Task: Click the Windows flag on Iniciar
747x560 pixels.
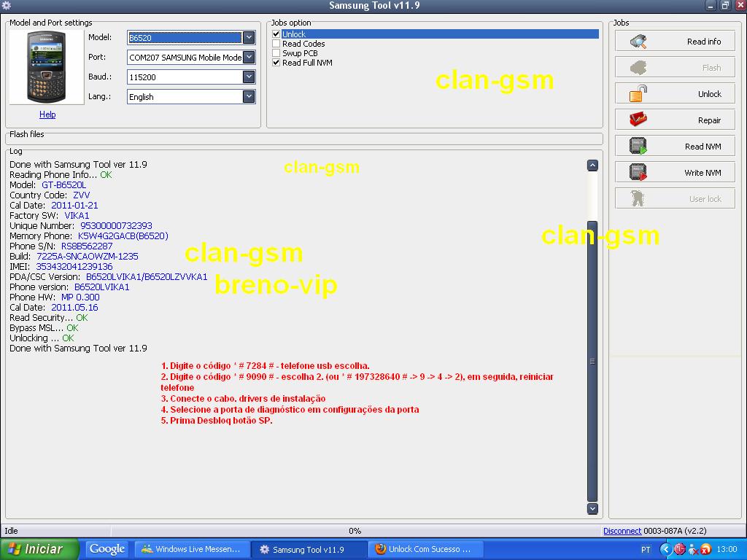Action: pos(14,549)
